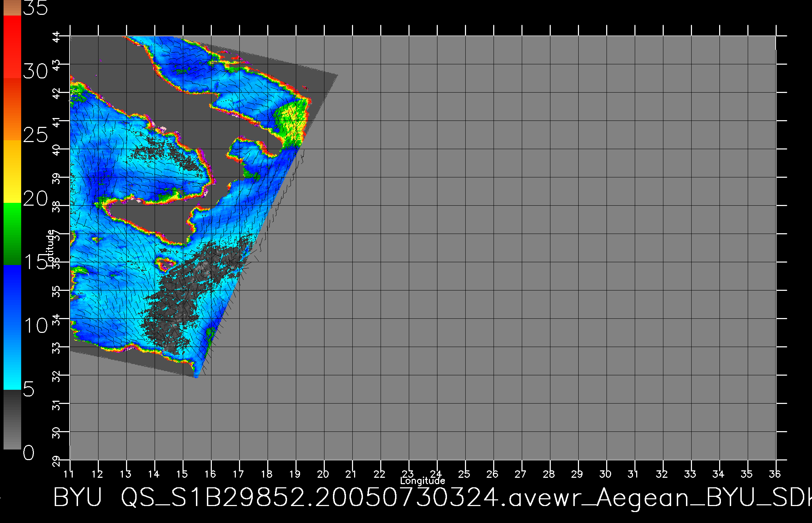
Task: Click longitude tick label 17
Action: (238, 474)
